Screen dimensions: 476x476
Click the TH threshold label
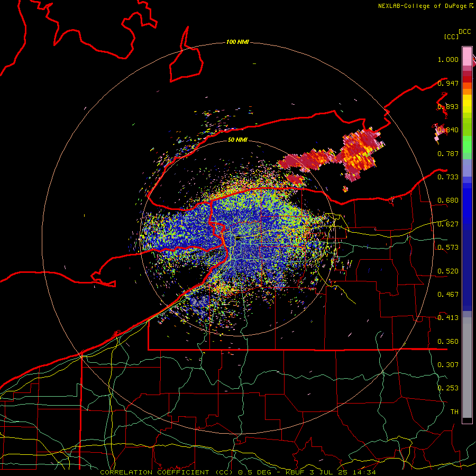coord(454,412)
